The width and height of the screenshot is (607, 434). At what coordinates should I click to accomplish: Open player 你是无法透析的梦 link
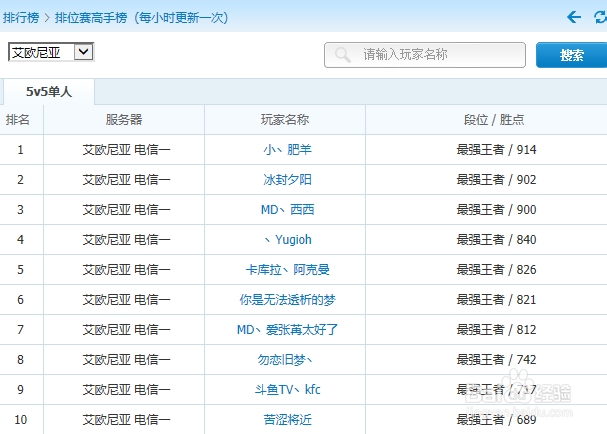287,300
